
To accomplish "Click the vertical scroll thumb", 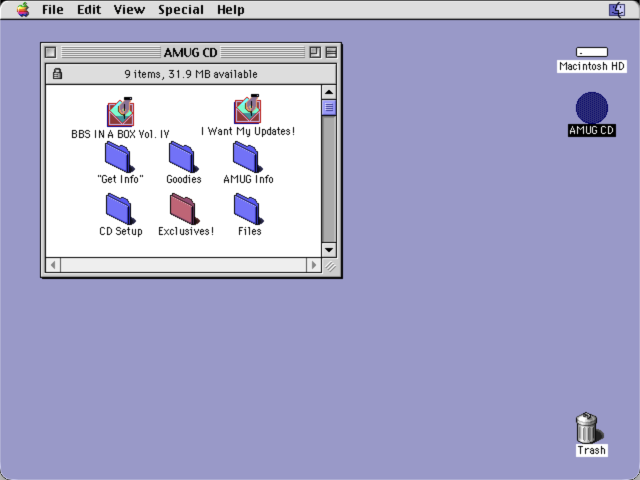I will 329,108.
